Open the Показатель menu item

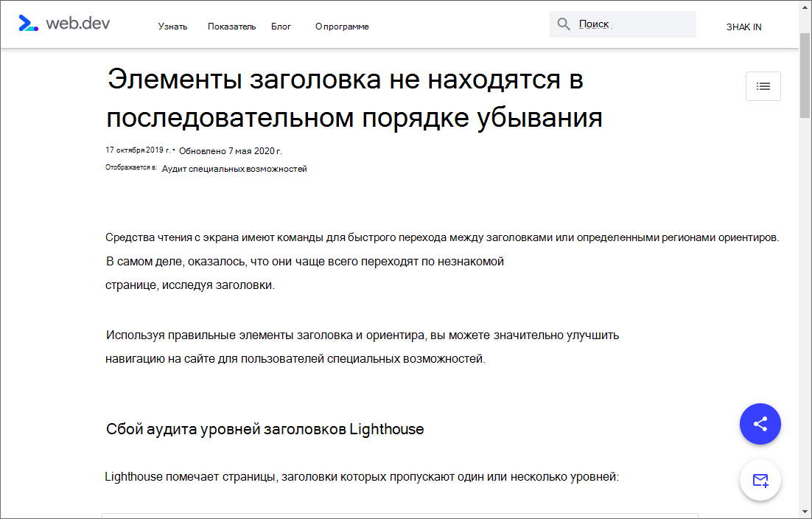tap(231, 26)
